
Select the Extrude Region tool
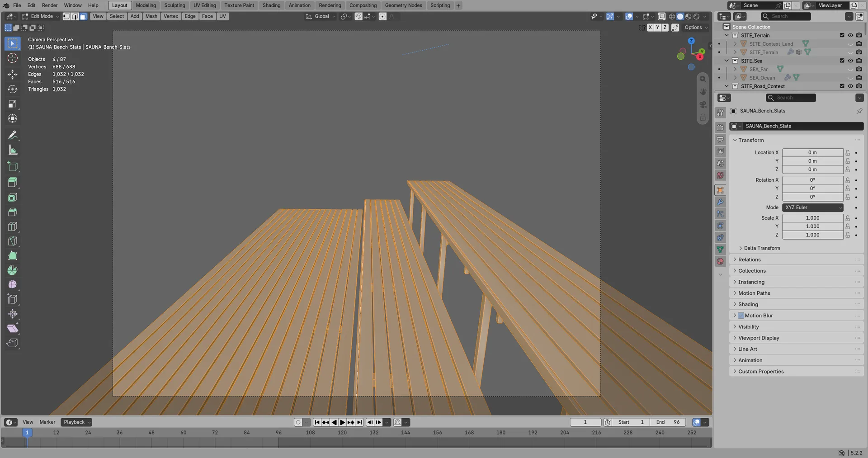point(13,182)
